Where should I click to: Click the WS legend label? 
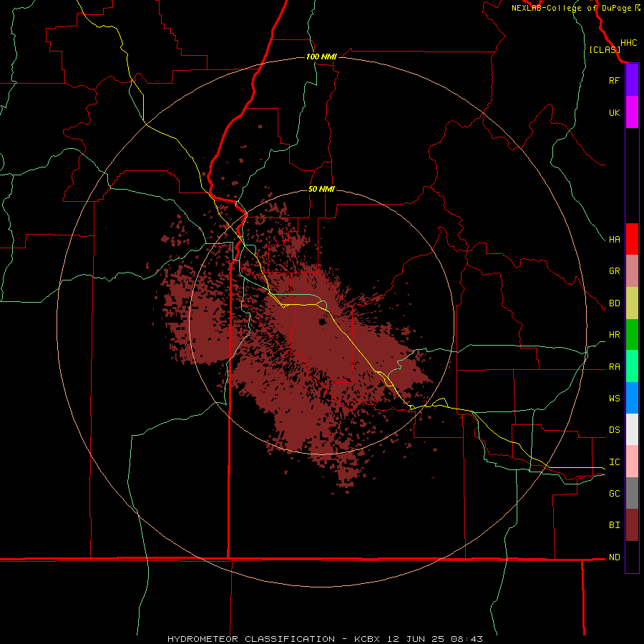[614, 399]
